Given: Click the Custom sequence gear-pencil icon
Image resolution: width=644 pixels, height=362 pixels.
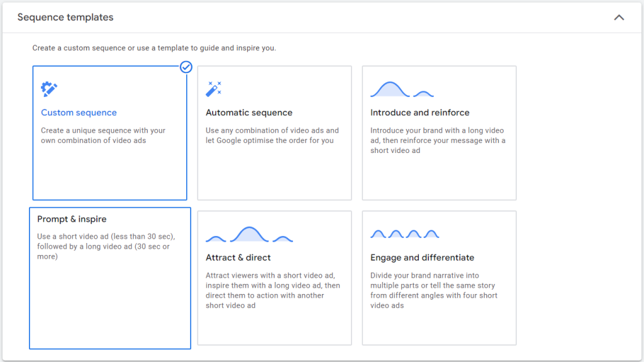Looking at the screenshot, I should pyautogui.click(x=49, y=89).
